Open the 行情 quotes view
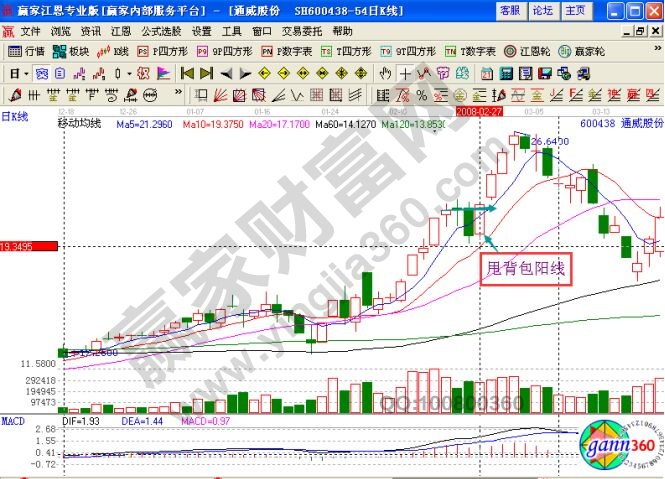The height and width of the screenshot is (479, 665). click(x=27, y=51)
